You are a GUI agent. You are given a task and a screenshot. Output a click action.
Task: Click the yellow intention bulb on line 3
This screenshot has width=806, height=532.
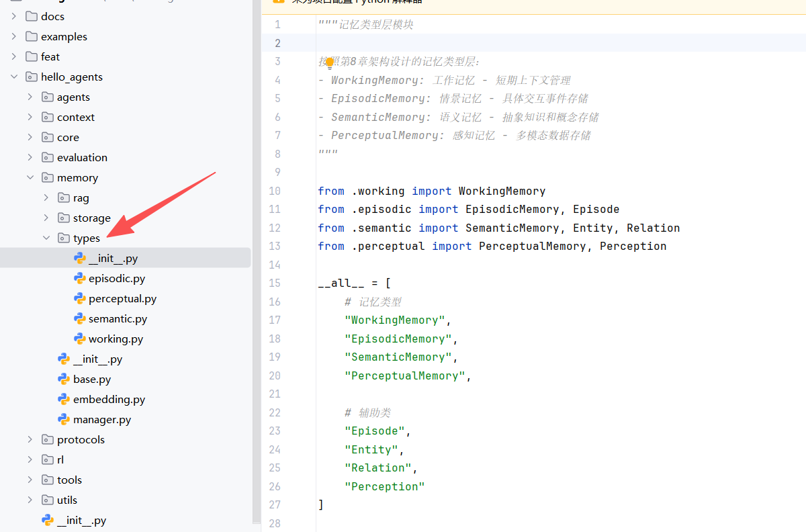330,63
